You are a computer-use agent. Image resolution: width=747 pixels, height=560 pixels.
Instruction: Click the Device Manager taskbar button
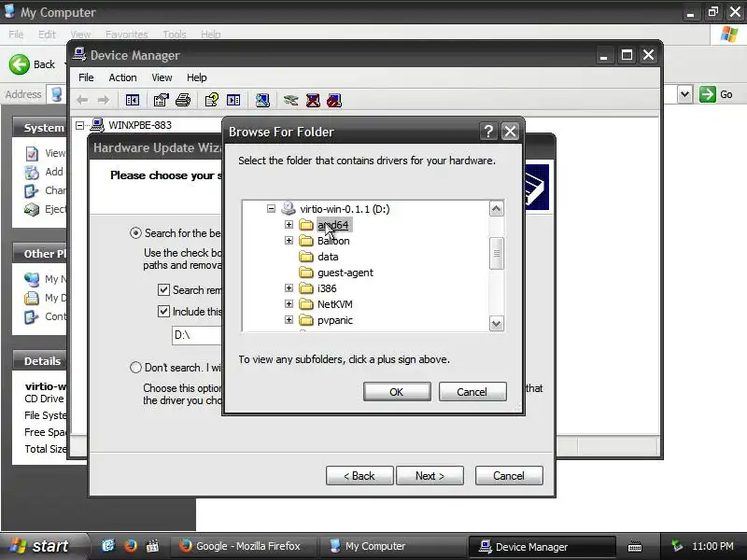pyautogui.click(x=542, y=547)
